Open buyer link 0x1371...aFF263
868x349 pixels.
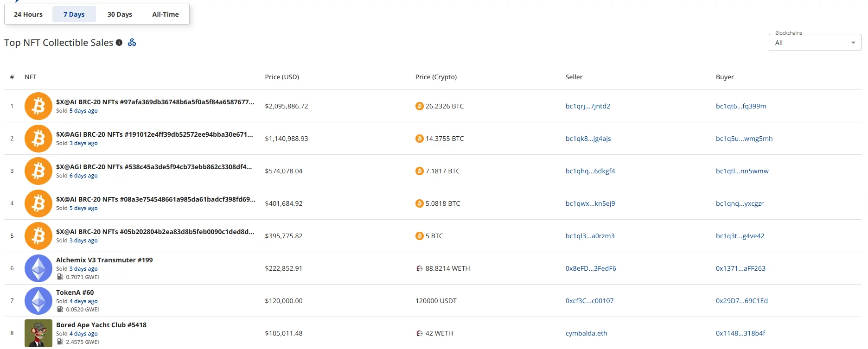point(740,268)
